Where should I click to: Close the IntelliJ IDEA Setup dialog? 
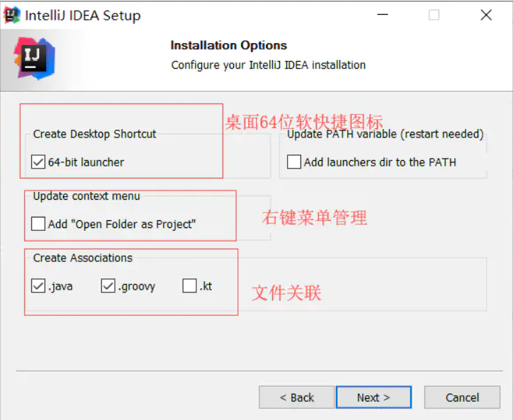[486, 15]
